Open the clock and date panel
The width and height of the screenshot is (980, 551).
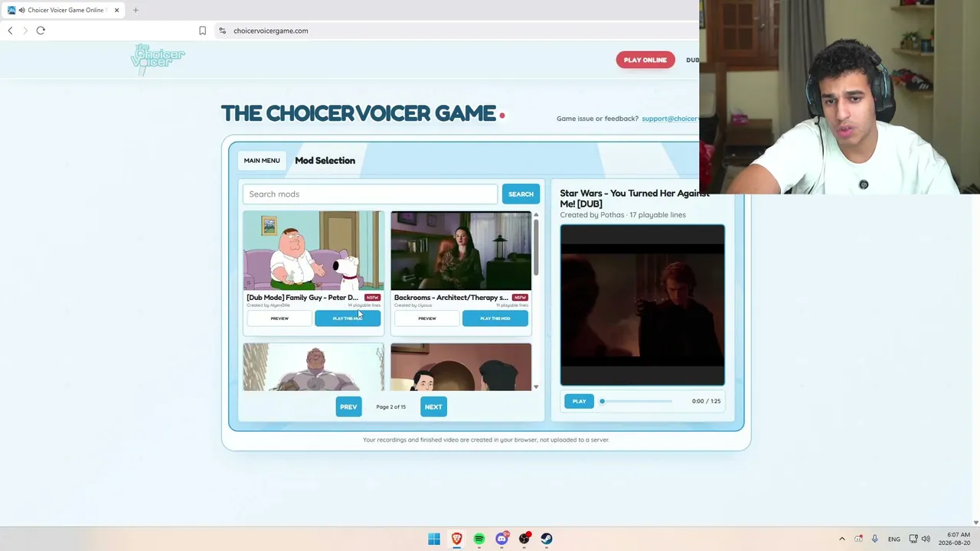coord(954,539)
